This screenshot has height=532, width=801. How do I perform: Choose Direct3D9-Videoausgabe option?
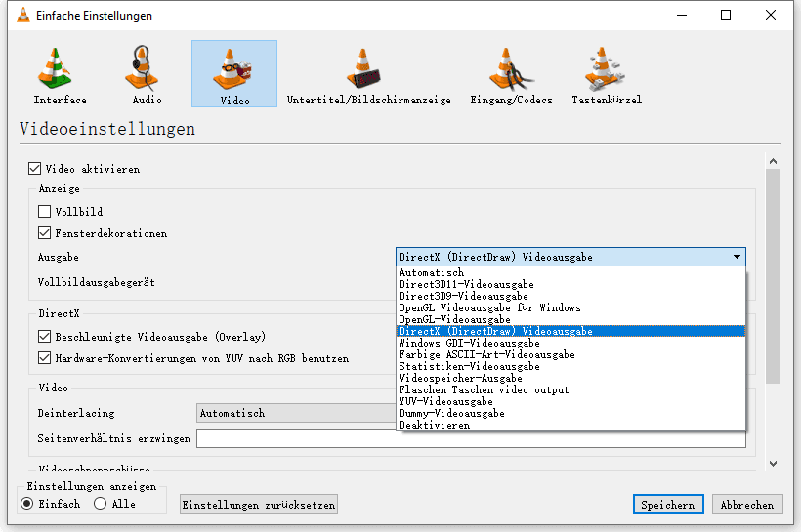coord(570,296)
